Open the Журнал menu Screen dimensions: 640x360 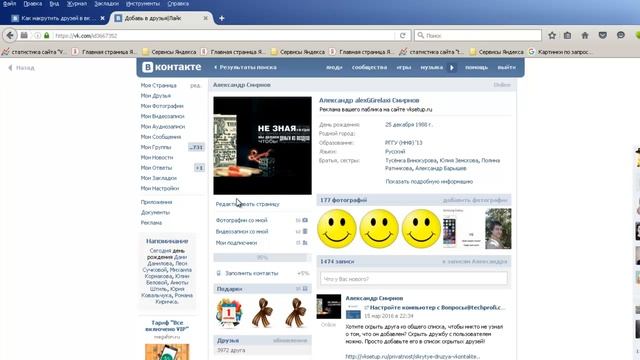pos(77,4)
